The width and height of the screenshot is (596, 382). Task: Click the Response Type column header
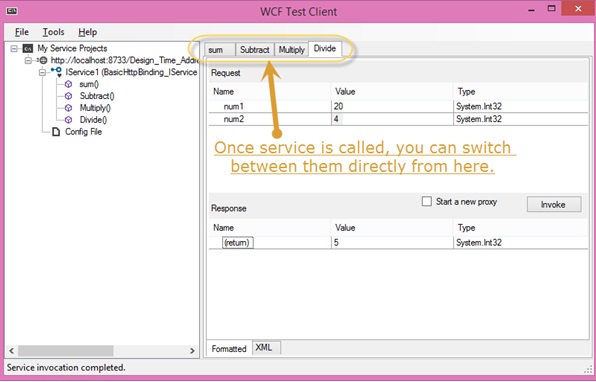[521, 228]
